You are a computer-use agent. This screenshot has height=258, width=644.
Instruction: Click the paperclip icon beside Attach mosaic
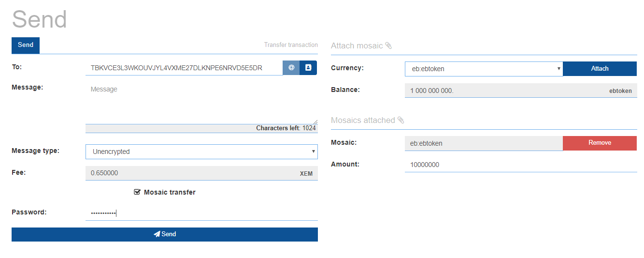388,46
